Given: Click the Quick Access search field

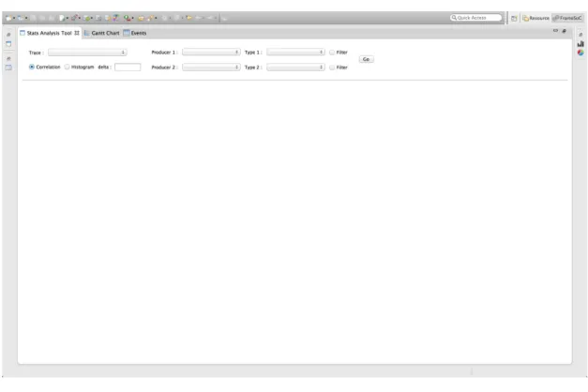Looking at the screenshot, I should [476, 18].
